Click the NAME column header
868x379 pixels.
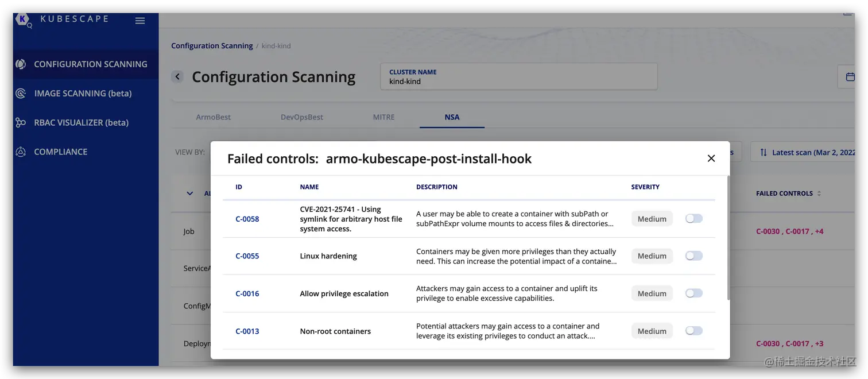[309, 187]
